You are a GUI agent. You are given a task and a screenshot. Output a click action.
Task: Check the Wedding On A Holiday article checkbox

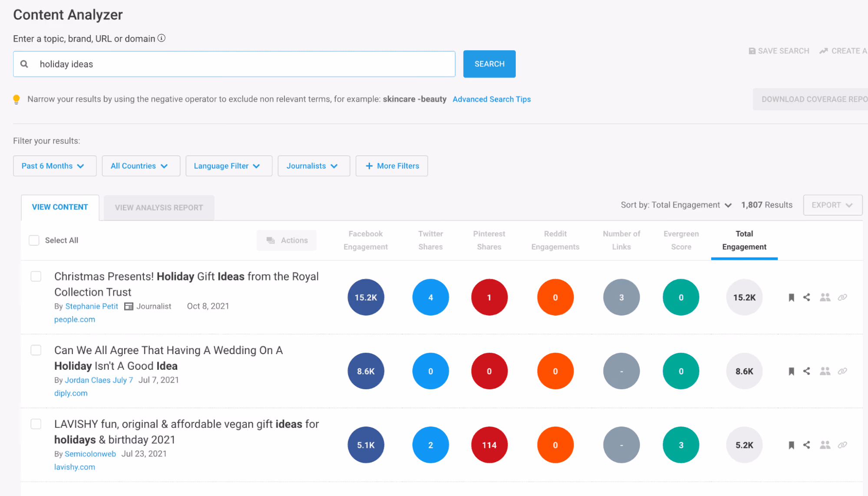pyautogui.click(x=36, y=350)
